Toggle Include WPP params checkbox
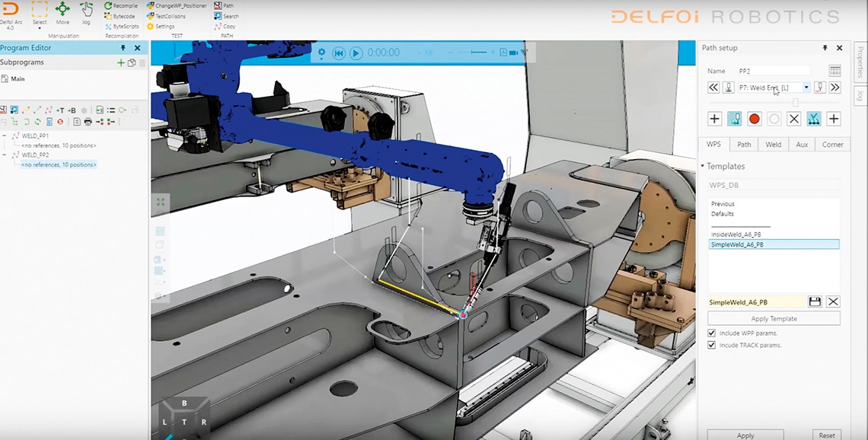 coord(711,333)
